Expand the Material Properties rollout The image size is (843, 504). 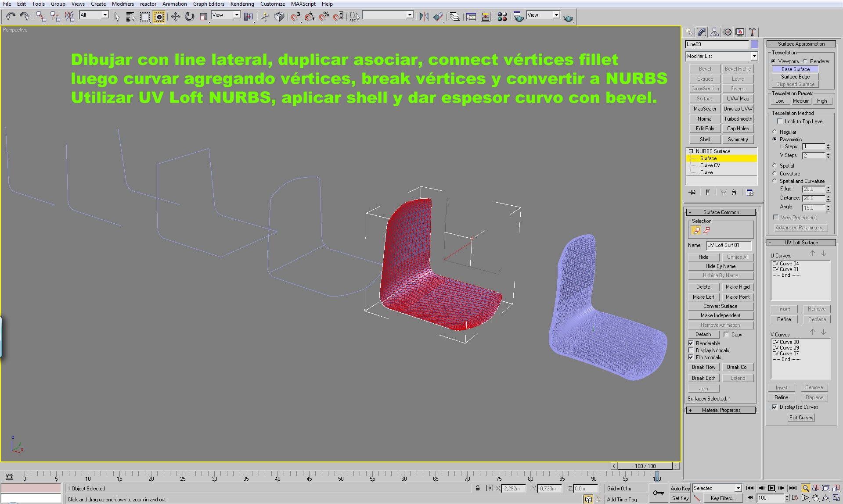[x=721, y=410]
